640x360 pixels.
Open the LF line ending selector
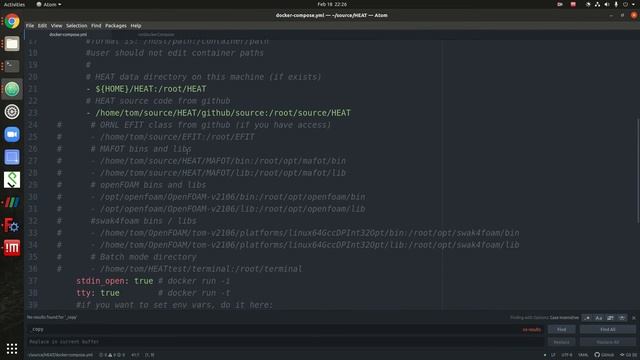click(x=553, y=355)
